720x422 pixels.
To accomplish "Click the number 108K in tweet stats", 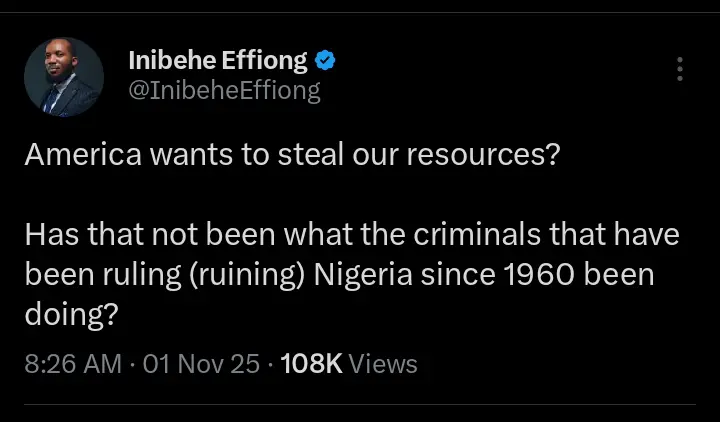I will pos(312,364).
